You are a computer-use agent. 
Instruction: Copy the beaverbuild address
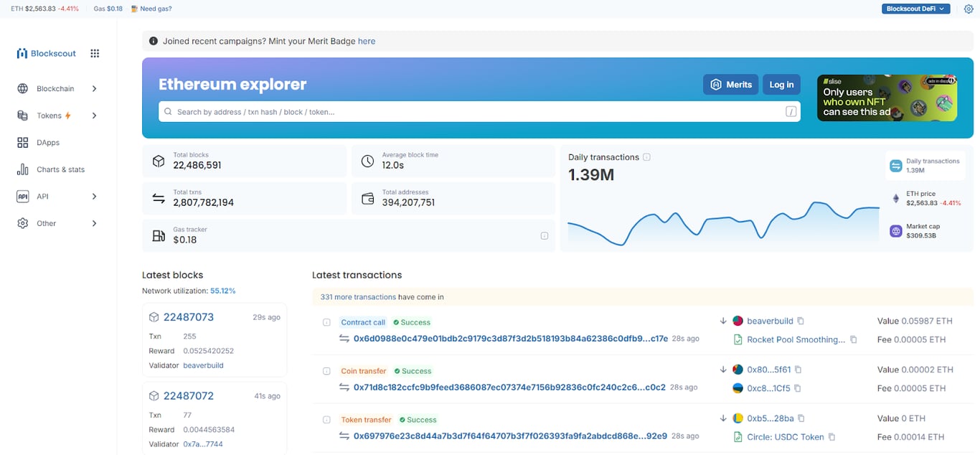pyautogui.click(x=801, y=321)
